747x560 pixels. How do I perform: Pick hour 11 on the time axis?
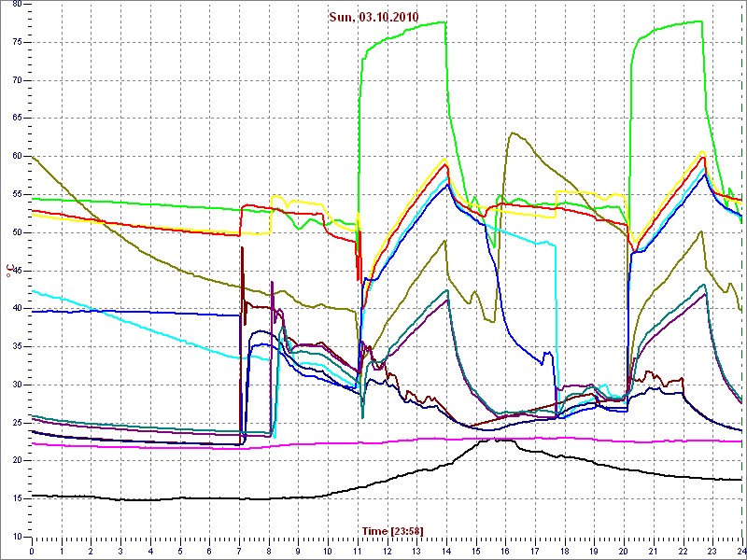pyautogui.click(x=357, y=550)
